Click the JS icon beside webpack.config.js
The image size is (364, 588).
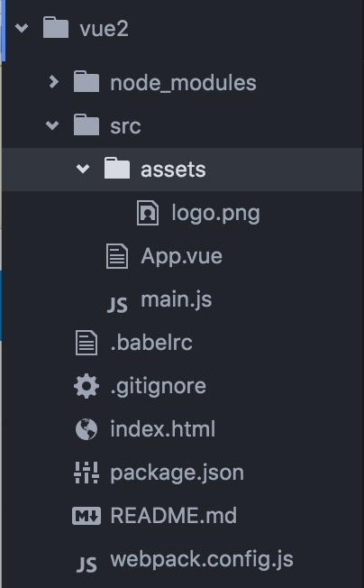tap(86, 564)
